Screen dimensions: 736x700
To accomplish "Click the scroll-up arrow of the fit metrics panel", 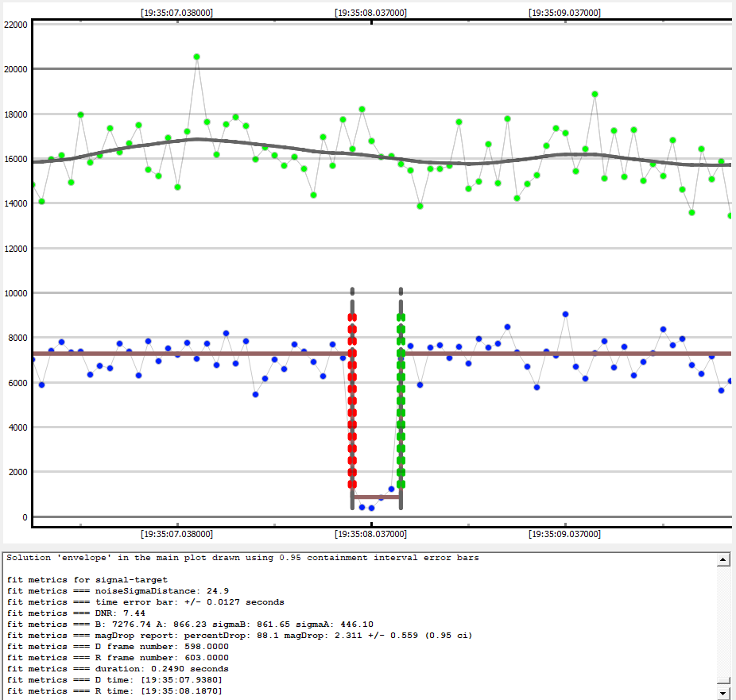I will (723, 559).
